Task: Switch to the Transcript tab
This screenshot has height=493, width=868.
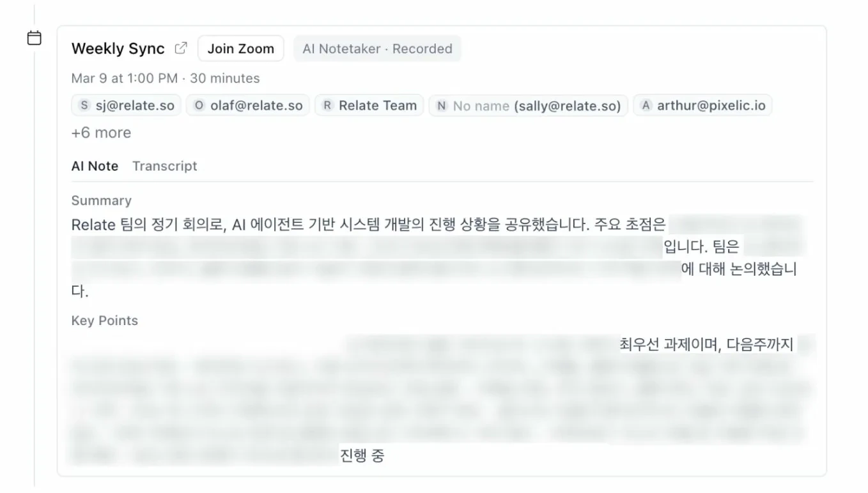Action: [164, 166]
